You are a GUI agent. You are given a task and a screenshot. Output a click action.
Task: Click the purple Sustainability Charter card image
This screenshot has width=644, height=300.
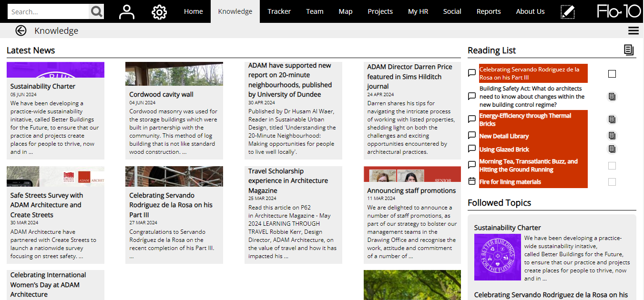pyautogui.click(x=55, y=70)
